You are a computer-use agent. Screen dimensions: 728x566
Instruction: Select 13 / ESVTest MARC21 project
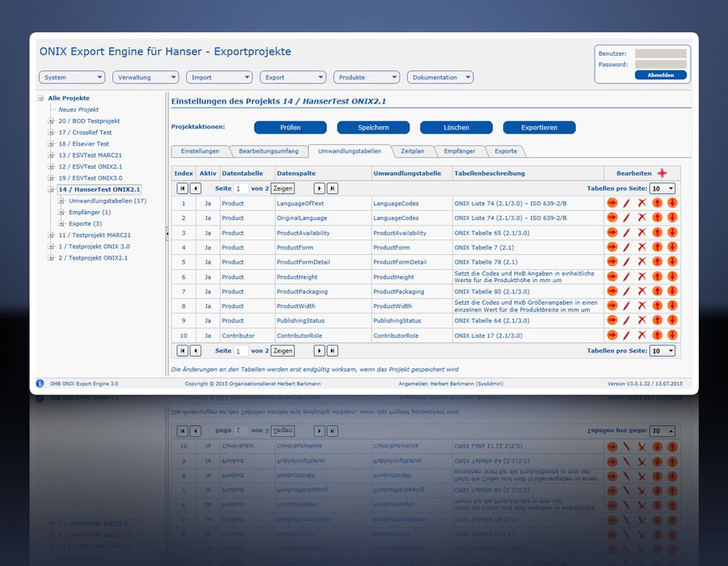coord(90,155)
